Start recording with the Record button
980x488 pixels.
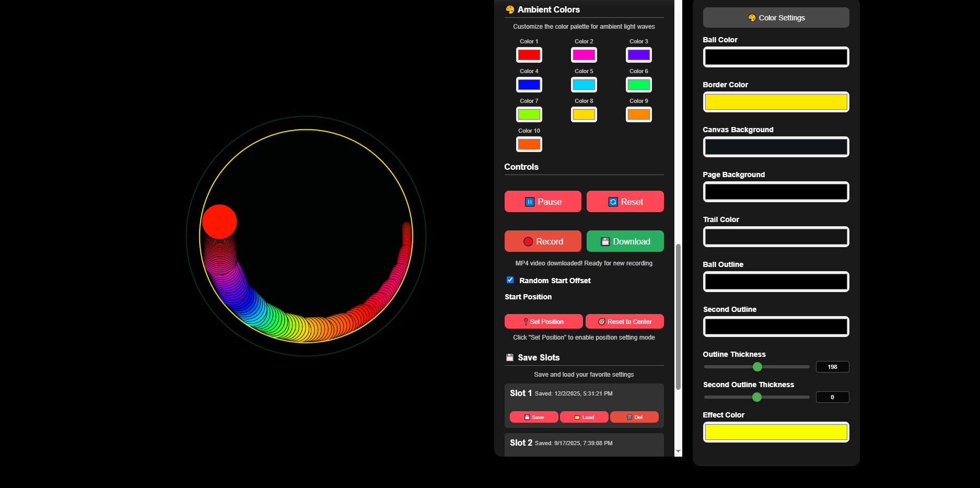pyautogui.click(x=543, y=241)
